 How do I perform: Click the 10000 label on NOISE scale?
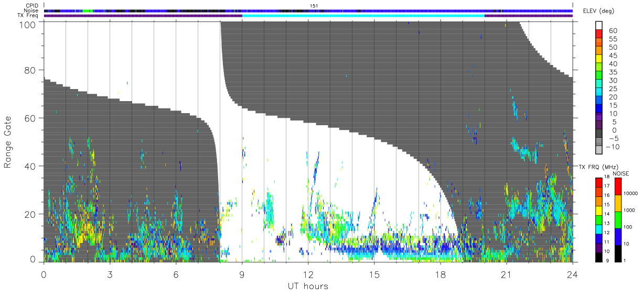click(631, 193)
